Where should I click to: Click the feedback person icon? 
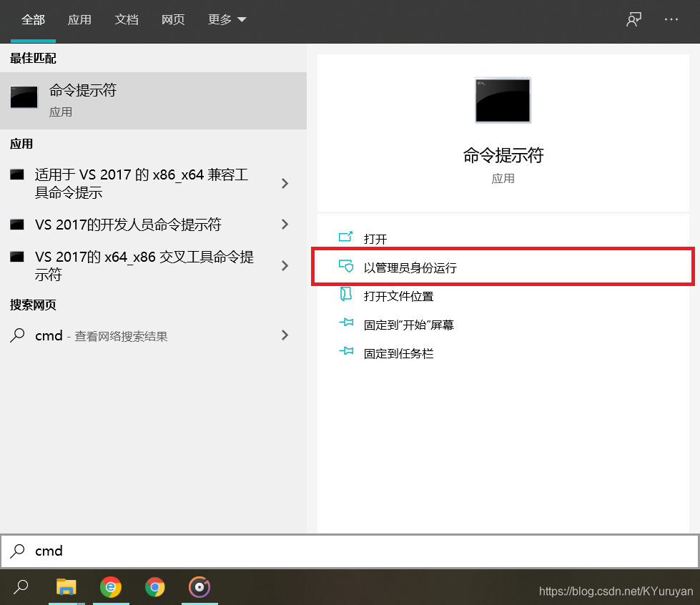(x=634, y=19)
